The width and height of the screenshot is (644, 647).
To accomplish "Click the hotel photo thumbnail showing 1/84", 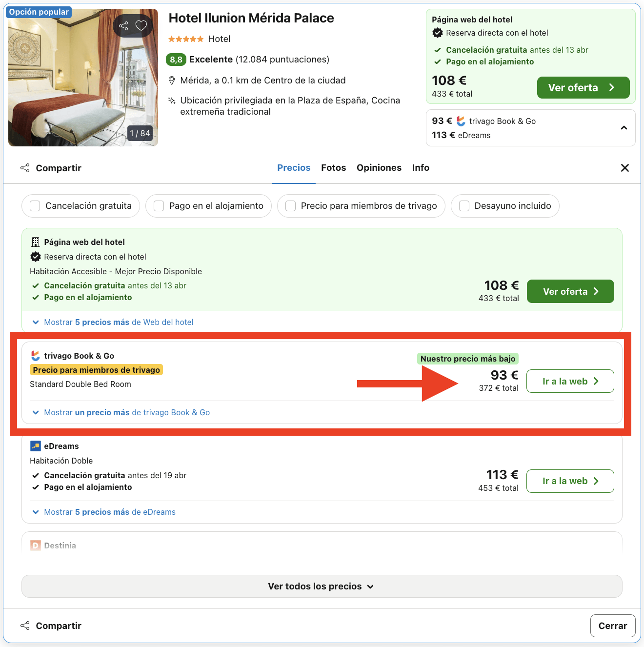I will click(83, 77).
